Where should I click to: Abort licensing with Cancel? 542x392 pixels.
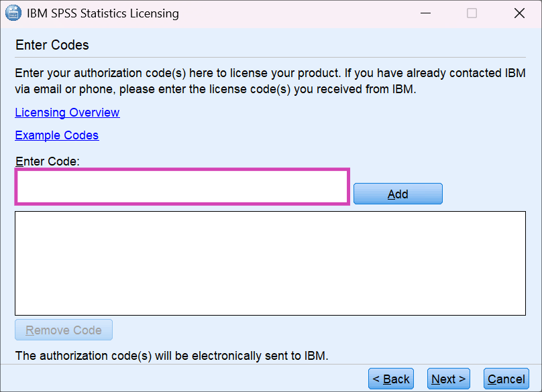tap(506, 378)
